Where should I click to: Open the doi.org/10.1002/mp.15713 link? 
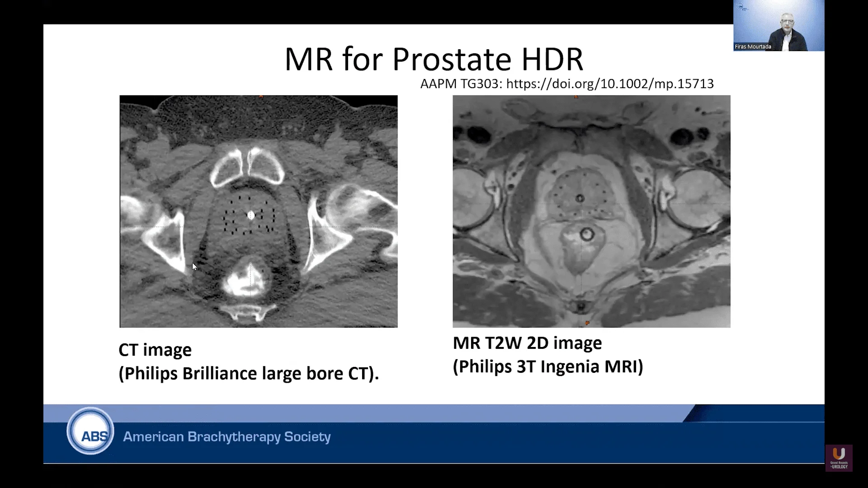click(x=609, y=84)
